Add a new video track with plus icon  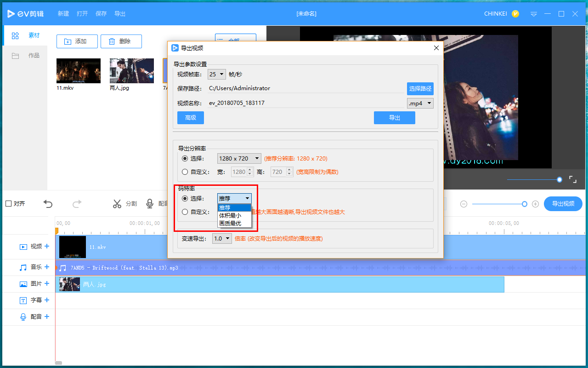[47, 247]
